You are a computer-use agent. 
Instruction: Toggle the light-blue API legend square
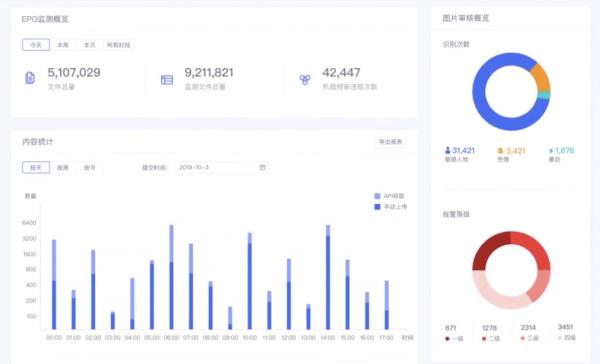click(377, 196)
